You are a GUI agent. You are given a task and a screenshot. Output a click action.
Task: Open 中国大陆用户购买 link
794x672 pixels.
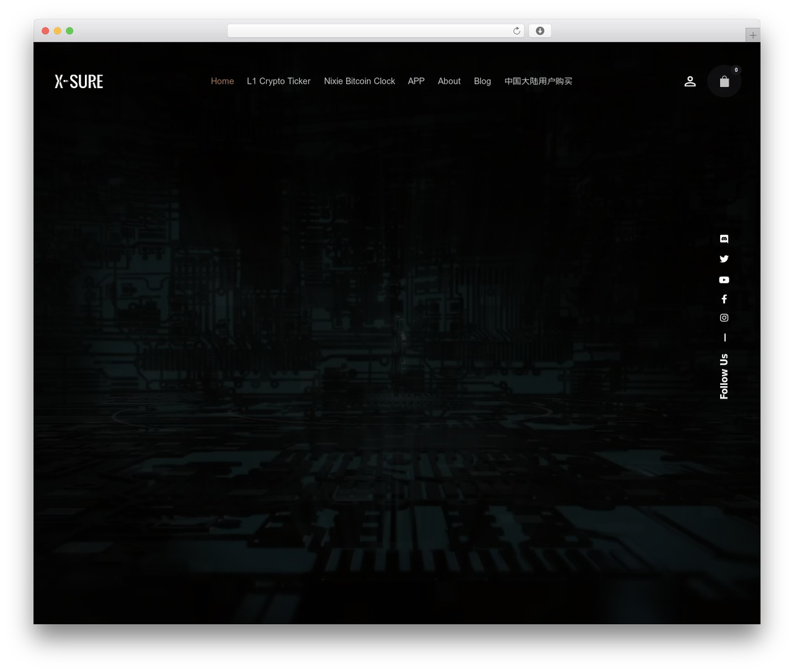[x=538, y=81]
